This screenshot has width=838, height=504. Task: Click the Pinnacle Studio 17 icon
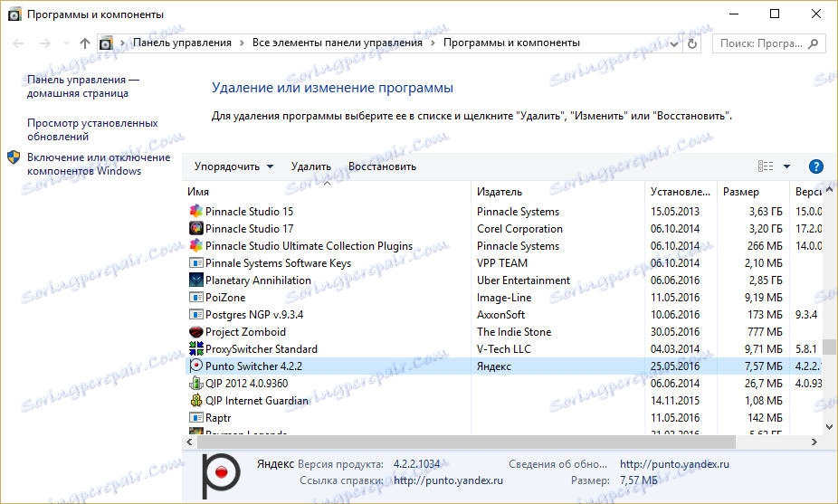point(196,228)
